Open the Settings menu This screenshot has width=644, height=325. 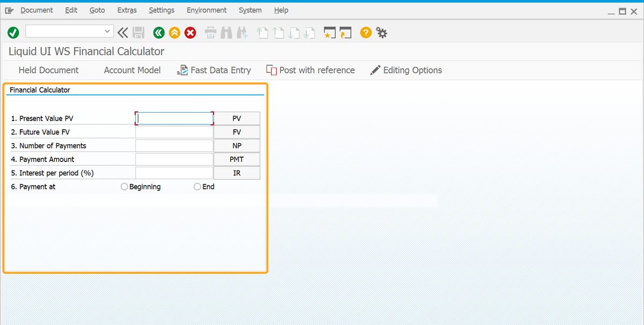click(x=162, y=10)
